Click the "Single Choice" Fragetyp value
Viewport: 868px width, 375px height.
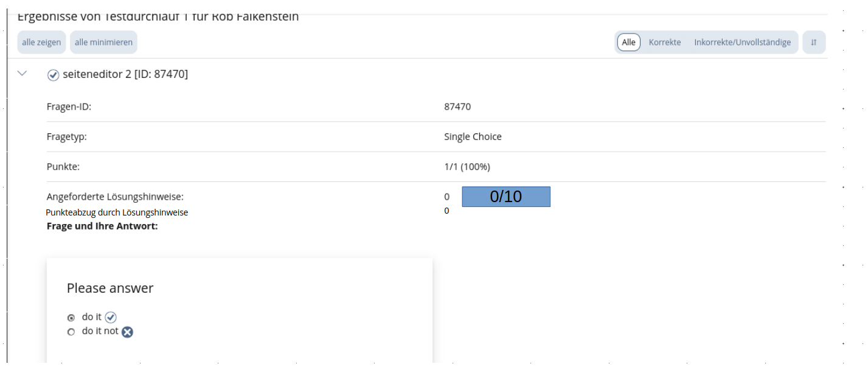tap(473, 137)
